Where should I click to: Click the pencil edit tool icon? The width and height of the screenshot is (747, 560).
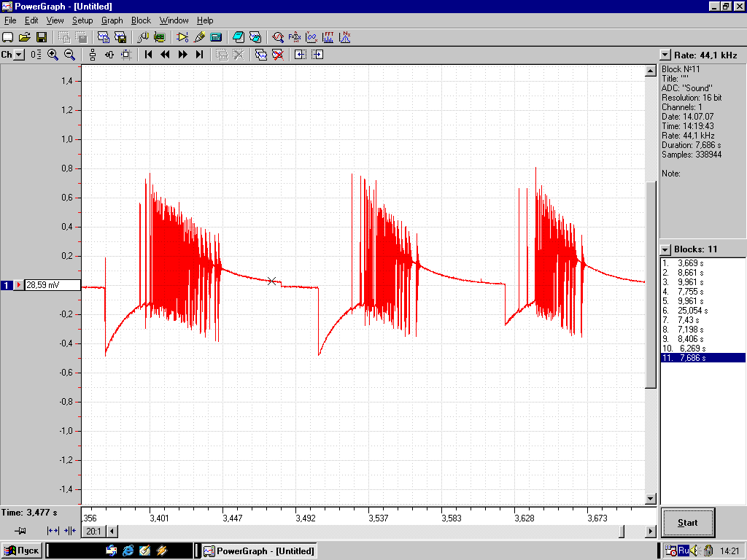(x=199, y=37)
